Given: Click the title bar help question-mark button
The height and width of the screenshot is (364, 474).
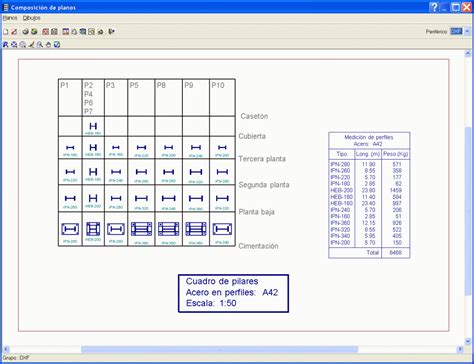Looking at the screenshot, I should (434, 7).
